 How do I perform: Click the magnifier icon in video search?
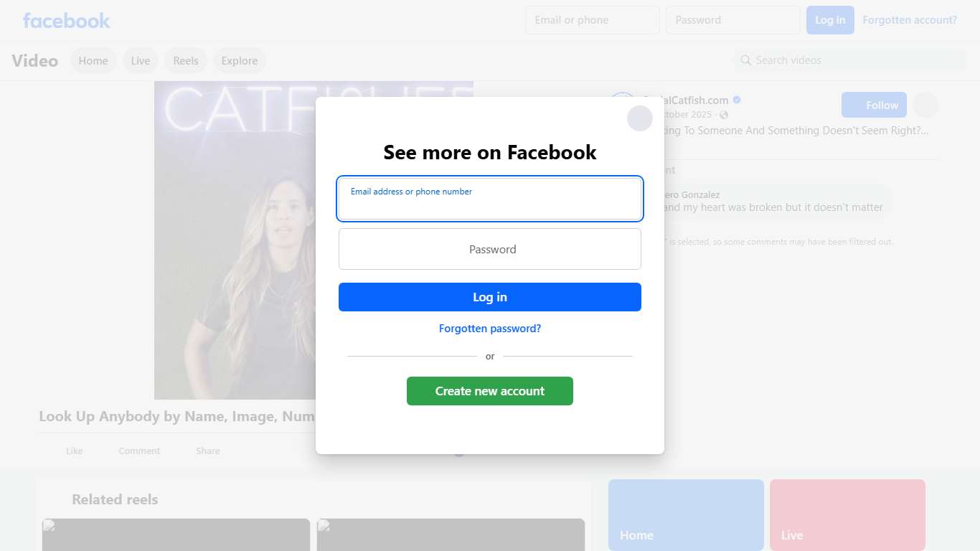746,60
